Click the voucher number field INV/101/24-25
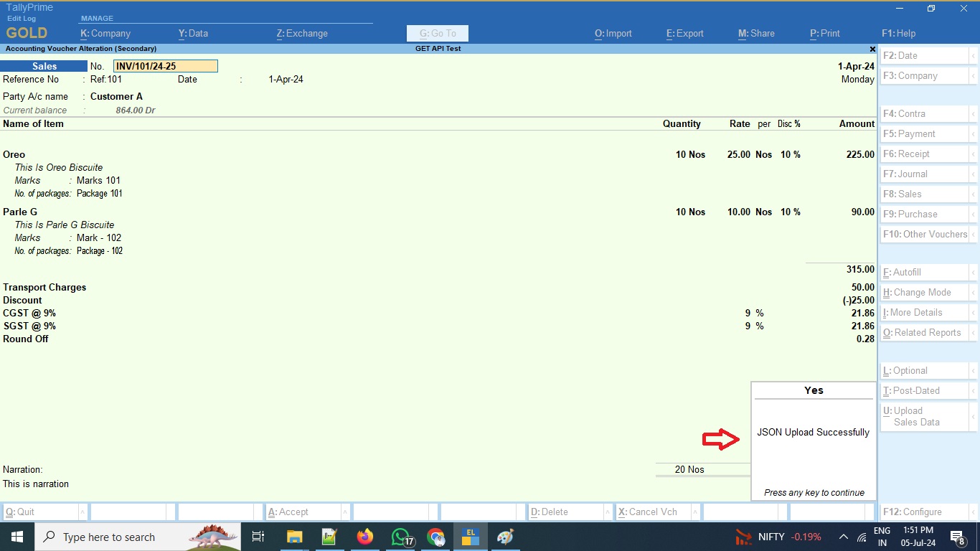Screen dimensions: 980x551 pyautogui.click(x=165, y=66)
